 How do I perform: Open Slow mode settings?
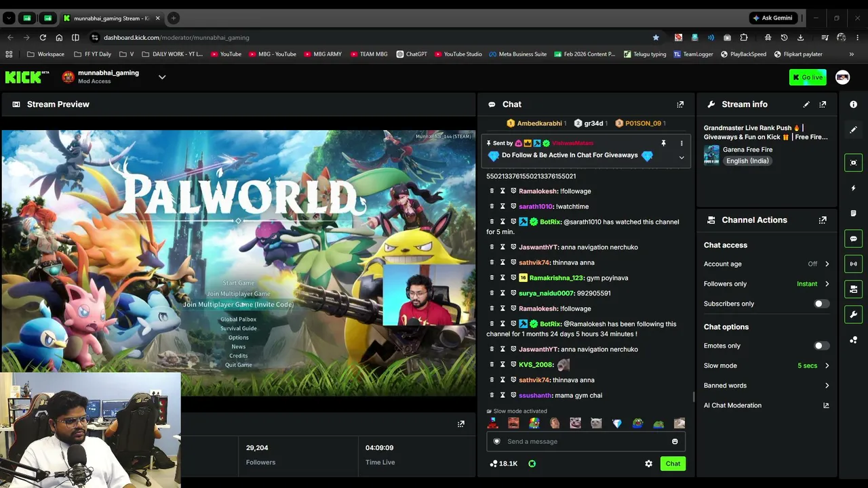pos(766,366)
